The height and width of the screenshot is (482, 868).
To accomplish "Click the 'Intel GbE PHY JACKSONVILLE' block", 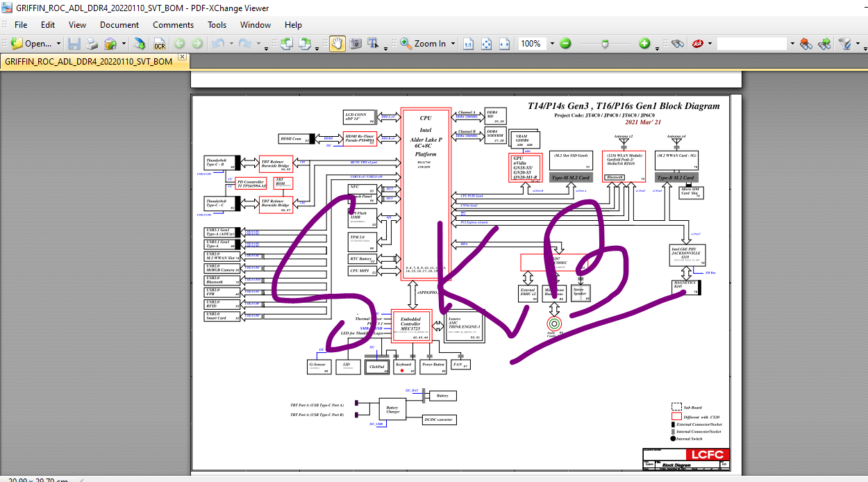I will click(687, 255).
